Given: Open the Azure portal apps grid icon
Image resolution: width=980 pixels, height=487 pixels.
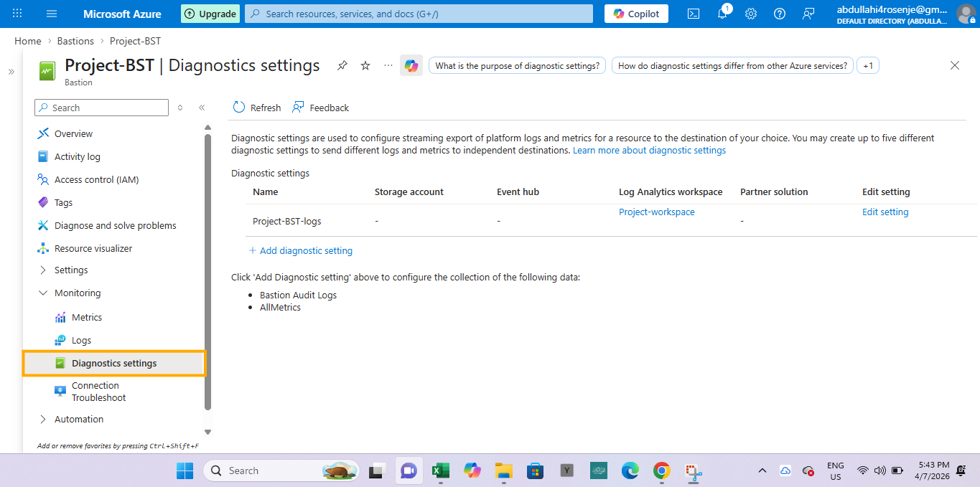Looking at the screenshot, I should (x=17, y=14).
